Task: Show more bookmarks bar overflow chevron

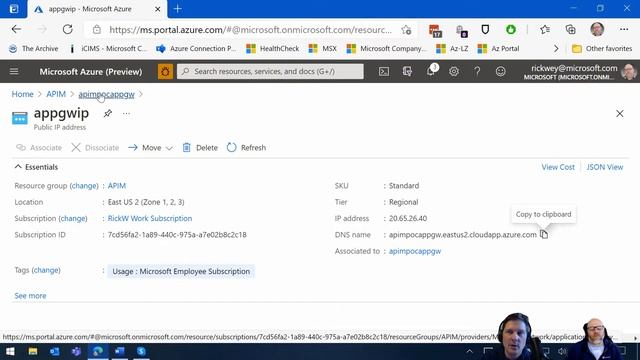Action: coord(556,49)
